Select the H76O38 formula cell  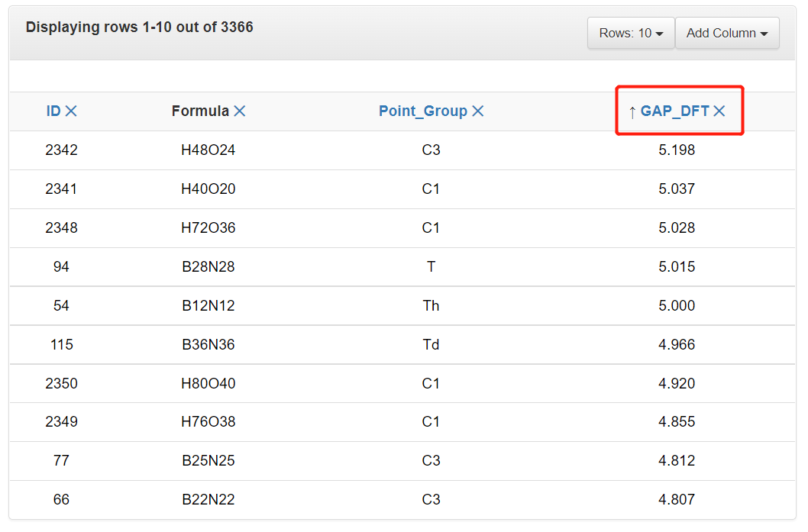tap(208, 423)
